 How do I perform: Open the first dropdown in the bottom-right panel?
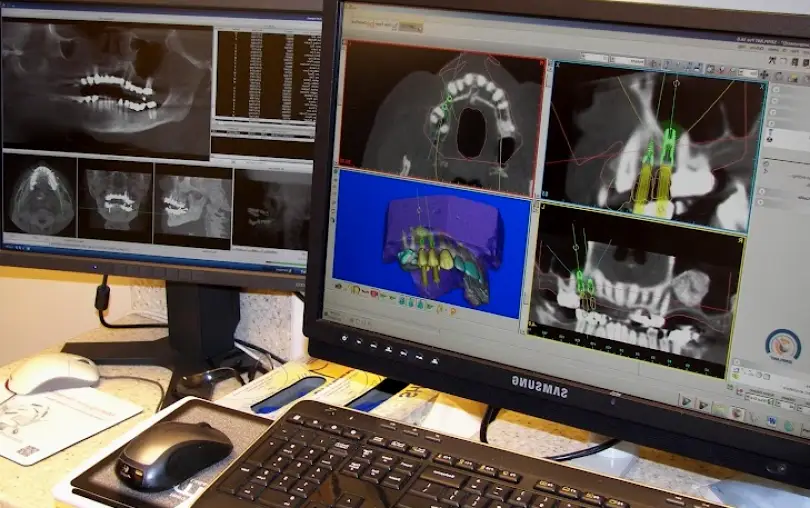click(760, 399)
